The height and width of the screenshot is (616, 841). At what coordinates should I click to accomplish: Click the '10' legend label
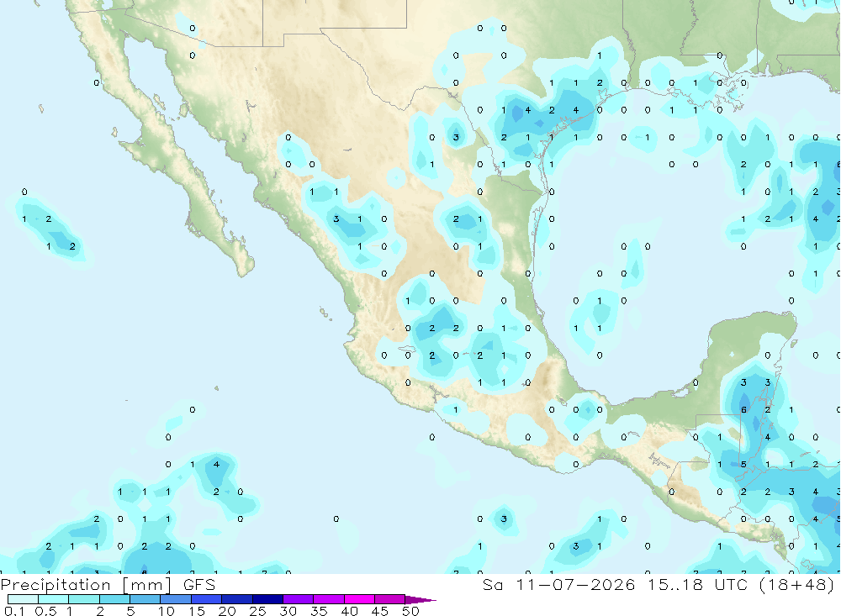pyautogui.click(x=167, y=611)
